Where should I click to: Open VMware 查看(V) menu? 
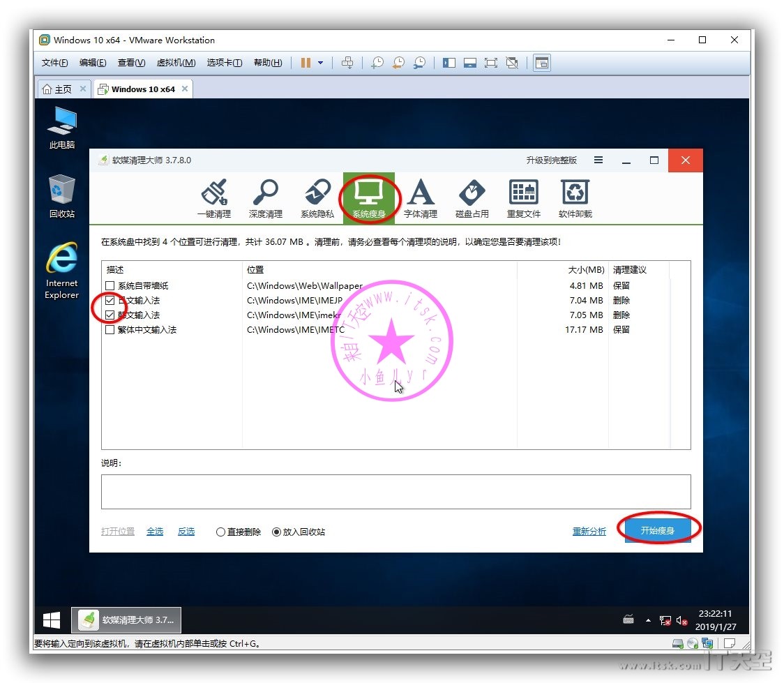[x=131, y=63]
